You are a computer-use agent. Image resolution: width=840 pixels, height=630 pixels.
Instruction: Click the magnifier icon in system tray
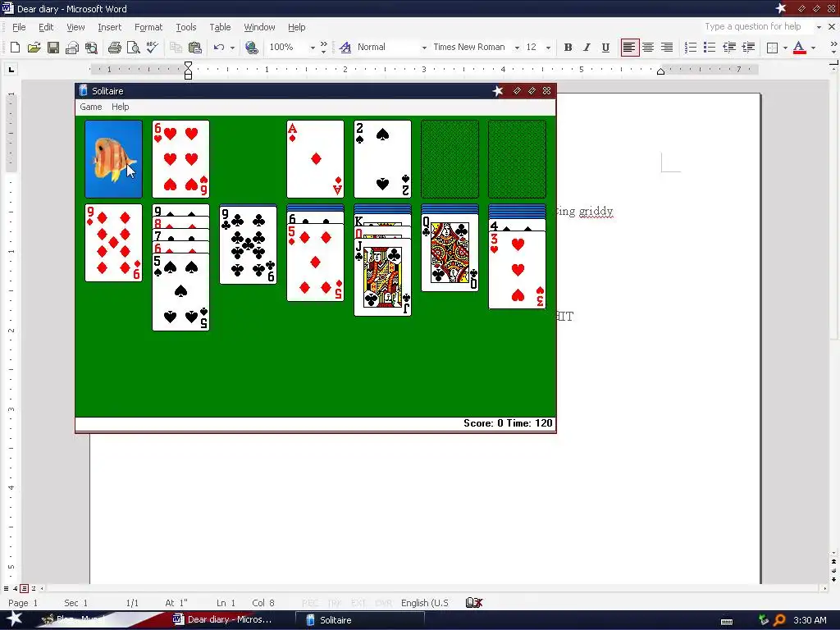pos(779,620)
